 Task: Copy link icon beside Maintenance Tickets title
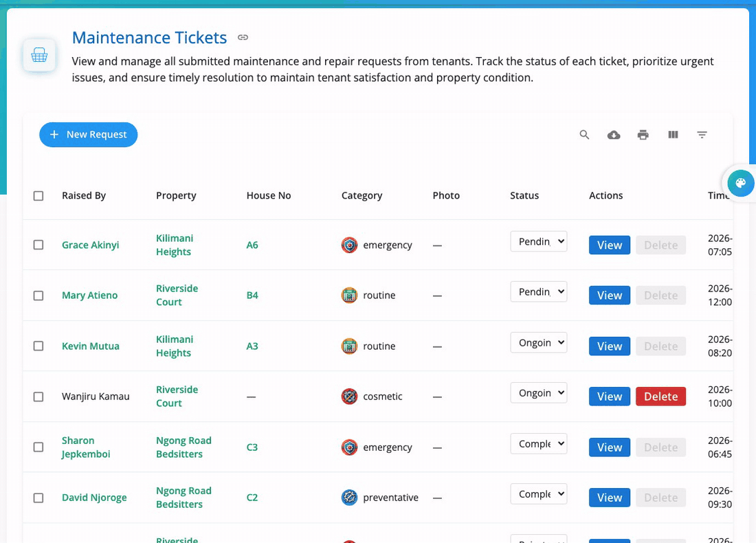click(x=243, y=37)
